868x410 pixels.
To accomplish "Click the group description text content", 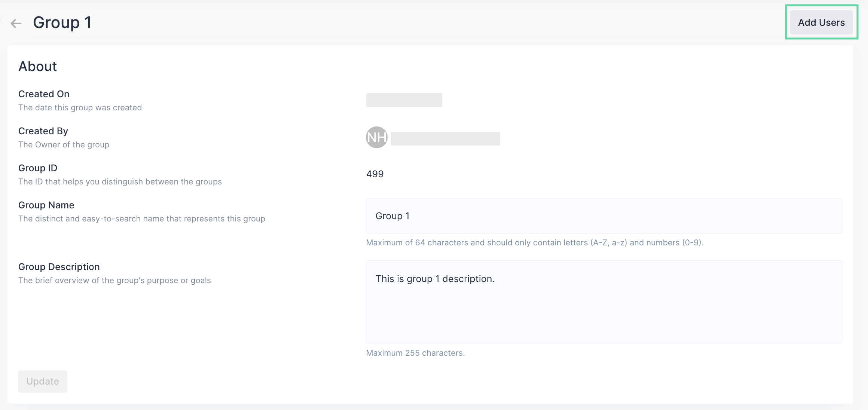I will (434, 279).
